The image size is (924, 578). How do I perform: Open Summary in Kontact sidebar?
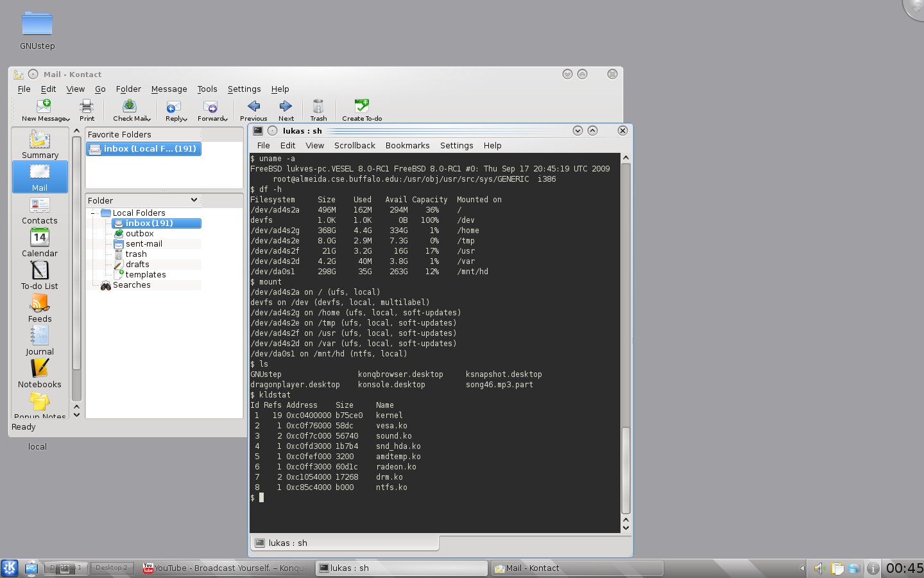point(40,144)
